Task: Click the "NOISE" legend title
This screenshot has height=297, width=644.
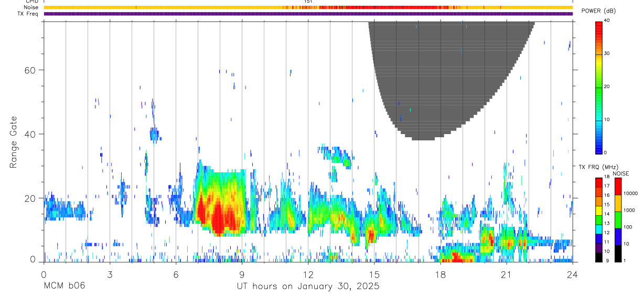Action: pyautogui.click(x=621, y=173)
